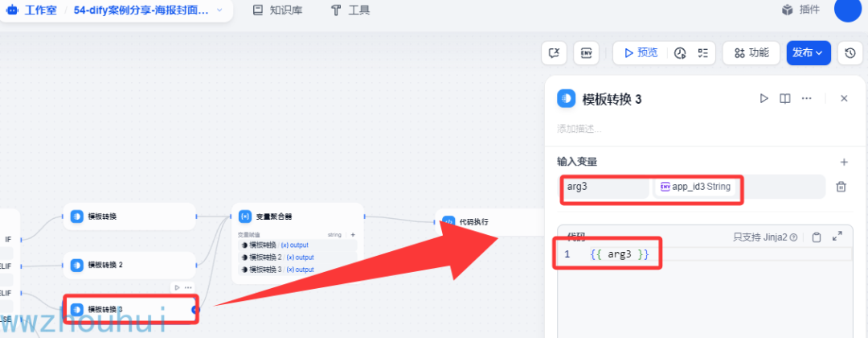Go to the 知识库 tab
This screenshot has height=338, width=868.
click(x=277, y=10)
